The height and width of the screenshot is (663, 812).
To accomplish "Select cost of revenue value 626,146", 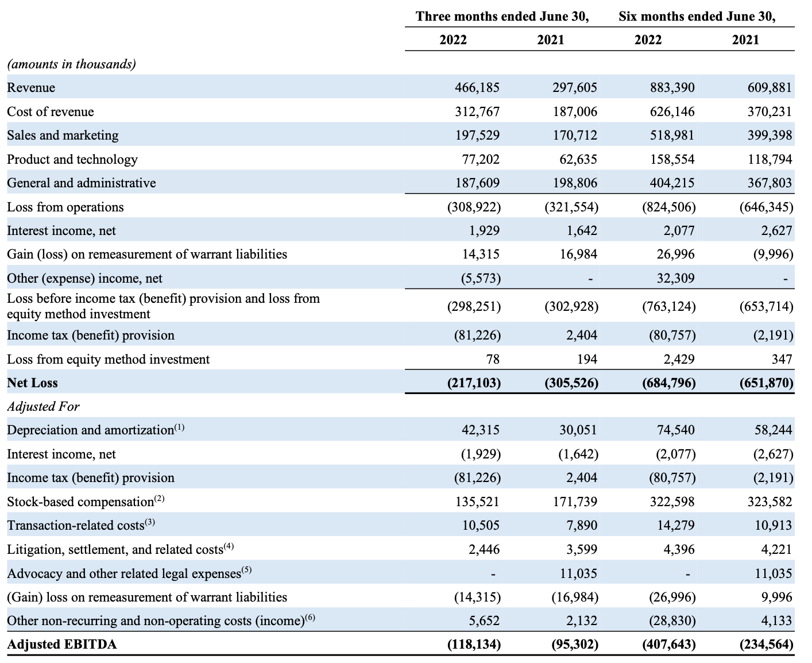I will click(x=672, y=111).
